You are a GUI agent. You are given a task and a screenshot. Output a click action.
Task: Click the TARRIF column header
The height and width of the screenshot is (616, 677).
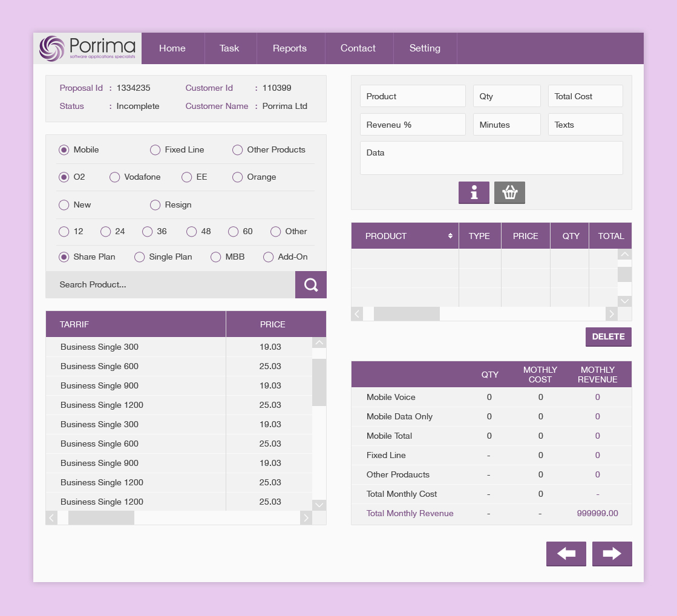(x=136, y=324)
